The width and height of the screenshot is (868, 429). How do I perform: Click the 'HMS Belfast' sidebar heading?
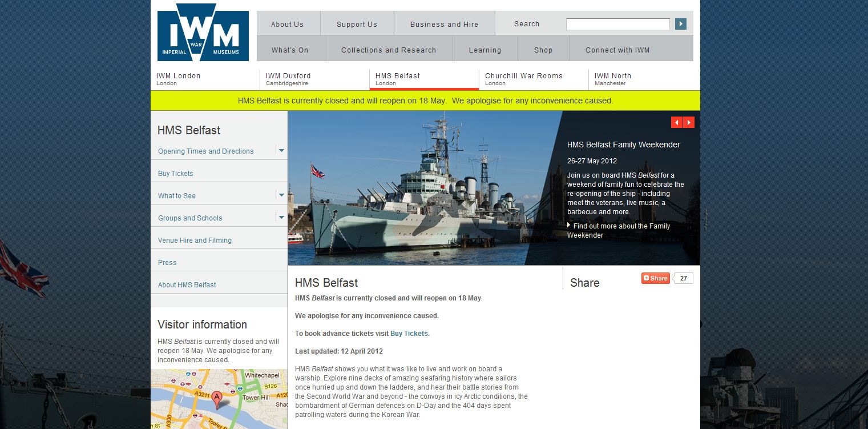coord(189,130)
